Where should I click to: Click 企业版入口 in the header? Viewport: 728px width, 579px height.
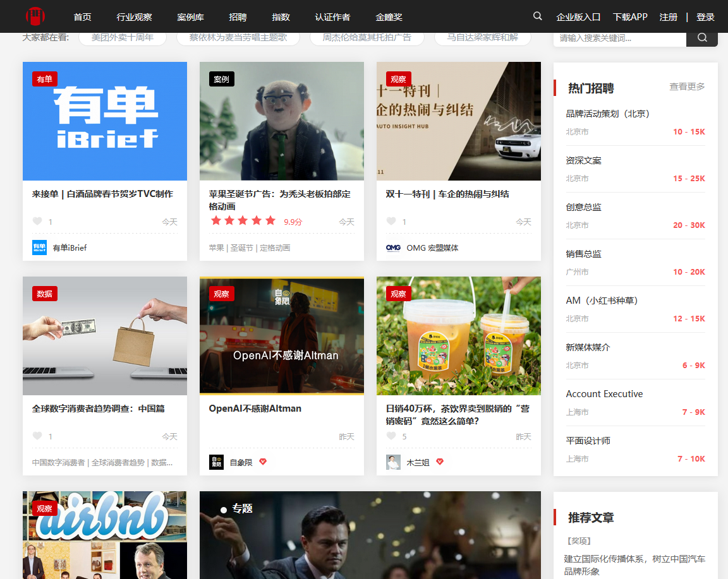coord(578,17)
